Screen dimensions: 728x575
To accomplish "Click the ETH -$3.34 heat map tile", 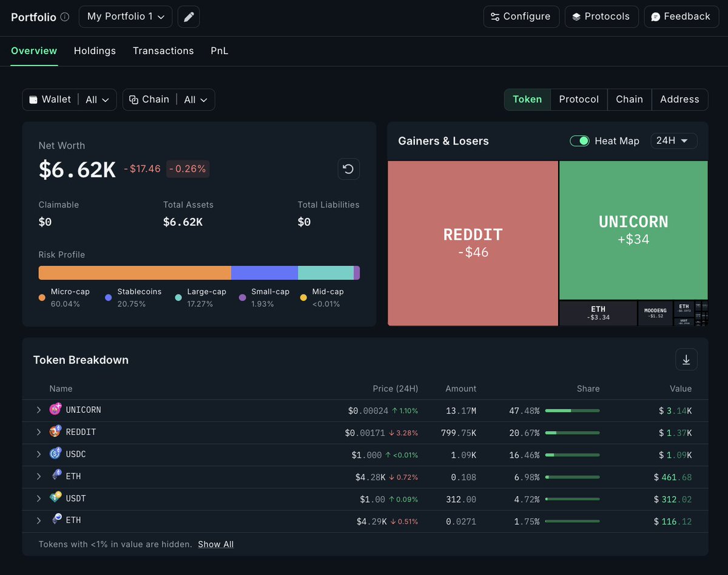I will 598,313.
